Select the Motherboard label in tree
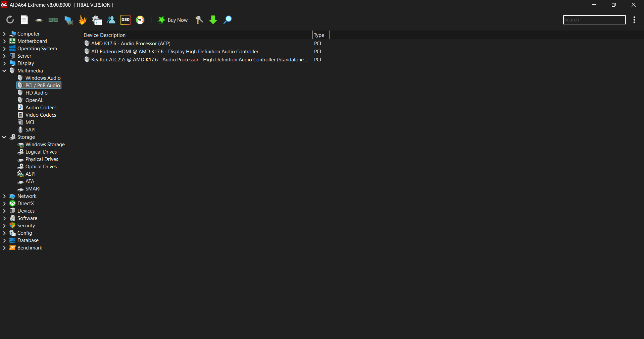 click(x=32, y=41)
